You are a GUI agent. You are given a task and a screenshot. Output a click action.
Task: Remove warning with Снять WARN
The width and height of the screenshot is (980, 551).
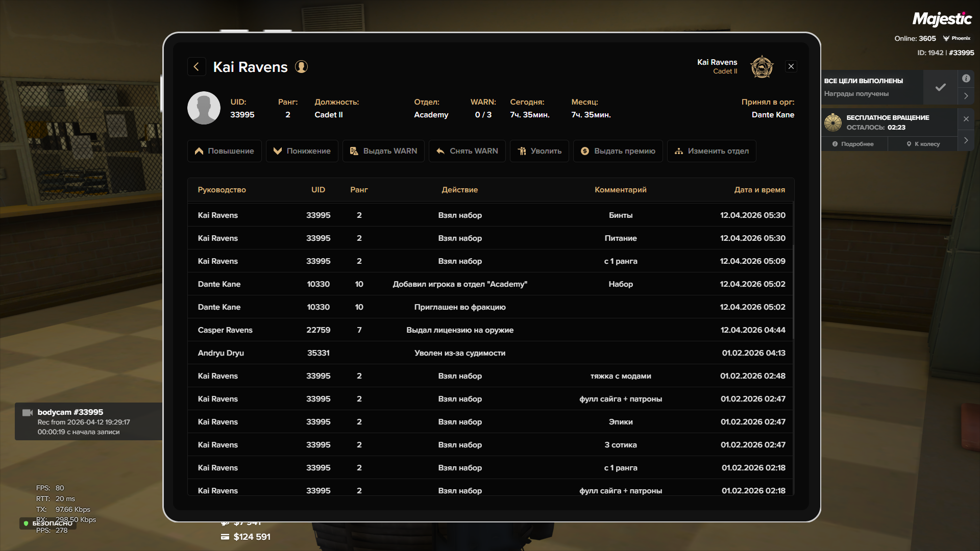[467, 151]
